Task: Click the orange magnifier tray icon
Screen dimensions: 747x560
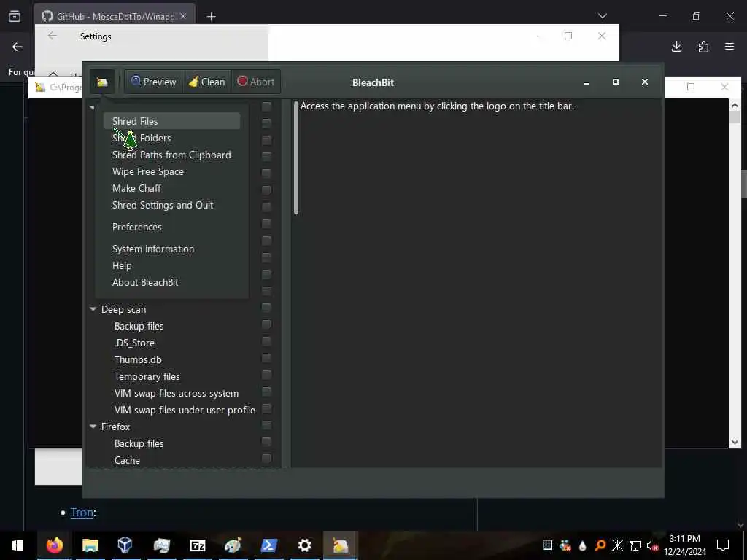Action: tap(600, 545)
